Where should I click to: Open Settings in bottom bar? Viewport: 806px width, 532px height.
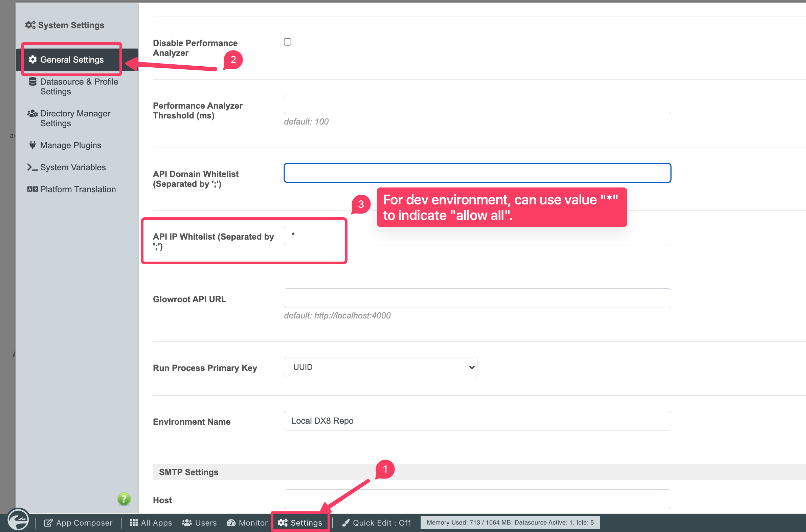coord(300,523)
